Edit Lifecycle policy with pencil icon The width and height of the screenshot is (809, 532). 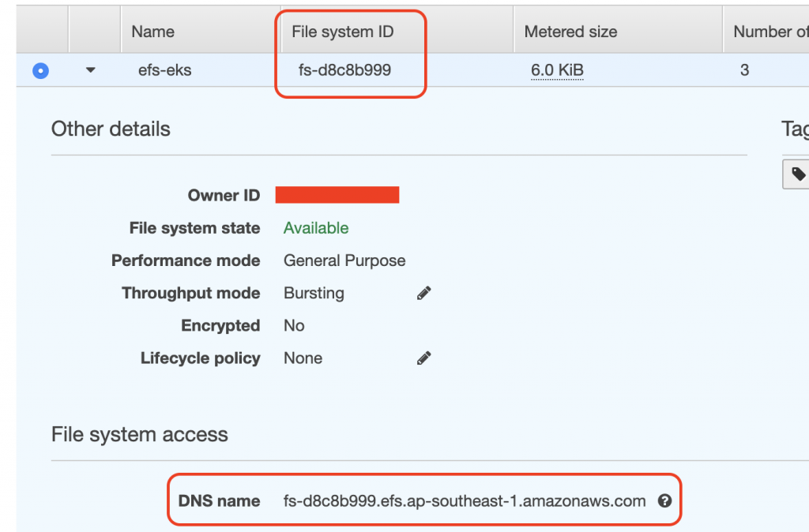[x=423, y=358]
